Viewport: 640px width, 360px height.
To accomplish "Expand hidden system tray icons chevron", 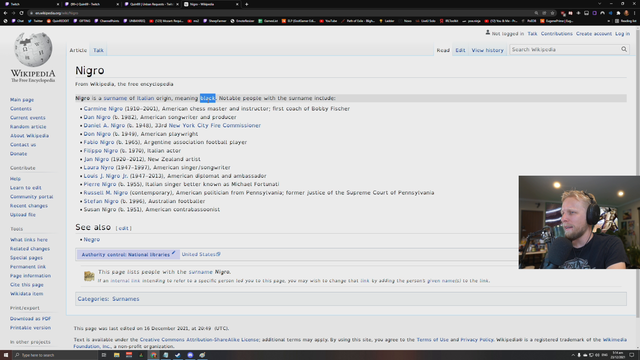I will (x=573, y=355).
